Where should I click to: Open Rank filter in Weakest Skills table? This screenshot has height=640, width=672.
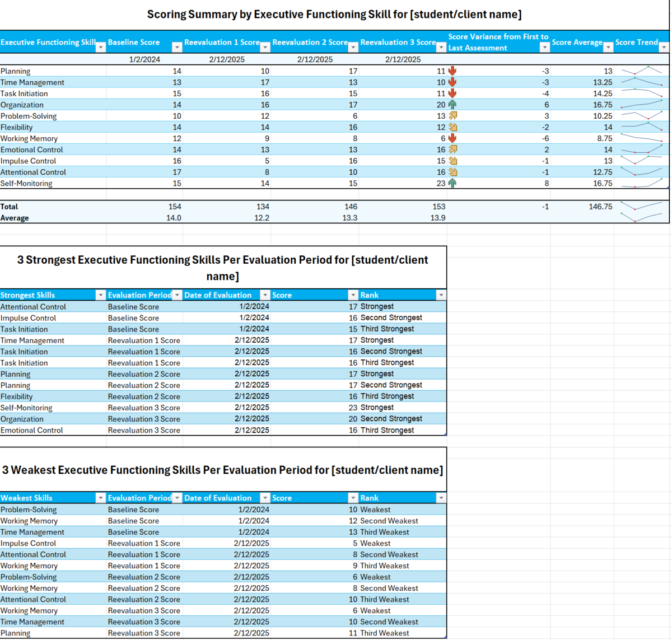441,498
